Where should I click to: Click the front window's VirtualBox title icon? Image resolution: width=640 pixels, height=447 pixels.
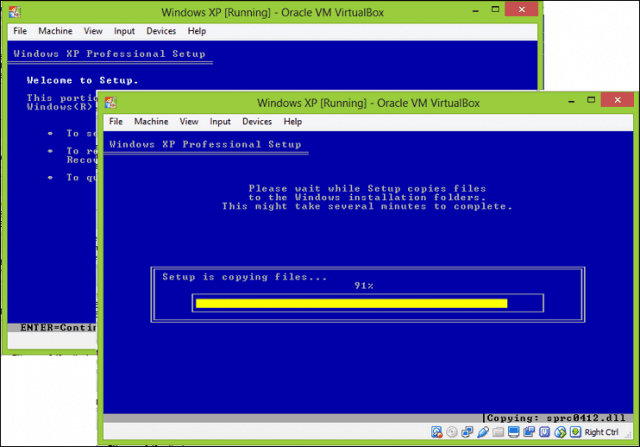click(x=111, y=102)
